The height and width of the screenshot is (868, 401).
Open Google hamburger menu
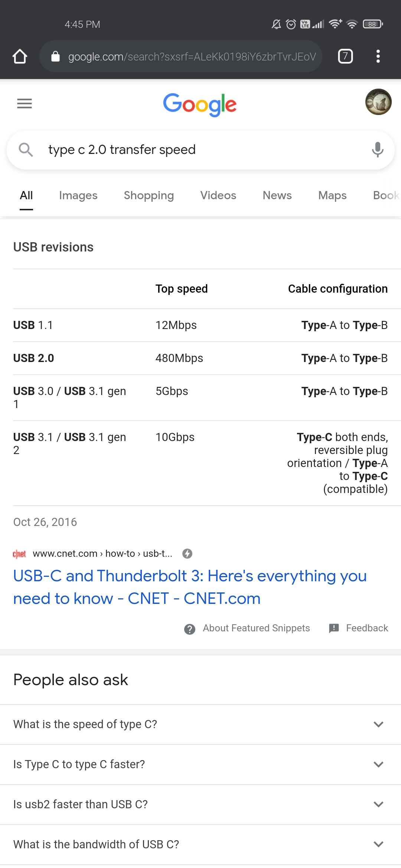click(x=25, y=103)
